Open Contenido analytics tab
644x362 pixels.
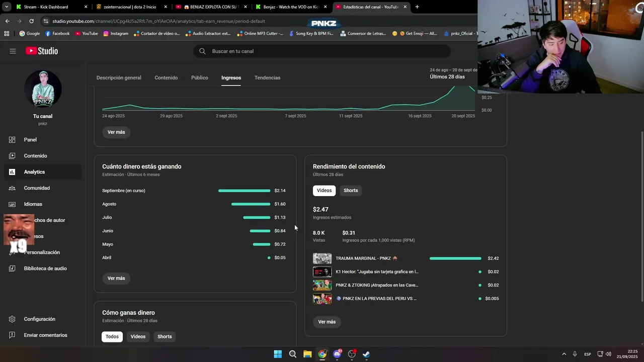coord(166,78)
